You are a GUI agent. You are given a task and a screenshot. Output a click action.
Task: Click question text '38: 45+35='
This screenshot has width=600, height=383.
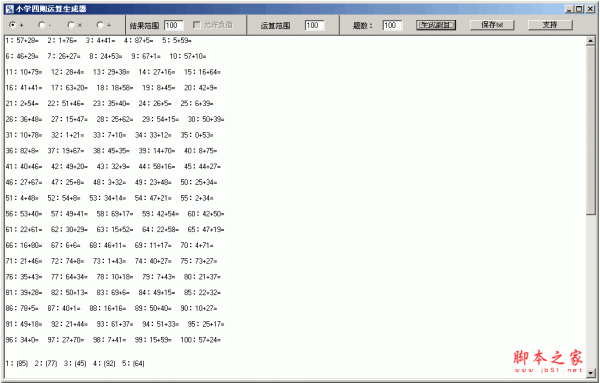(111, 151)
